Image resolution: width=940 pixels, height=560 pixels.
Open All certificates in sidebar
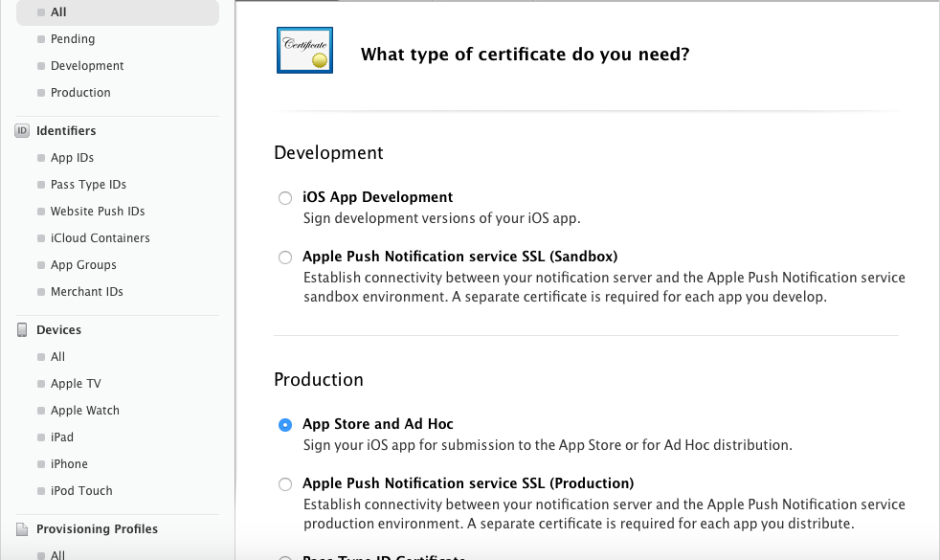pos(118,12)
